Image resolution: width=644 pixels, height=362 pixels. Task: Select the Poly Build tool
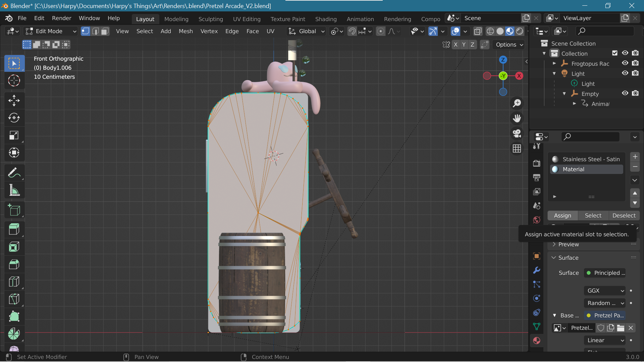pos(14,317)
